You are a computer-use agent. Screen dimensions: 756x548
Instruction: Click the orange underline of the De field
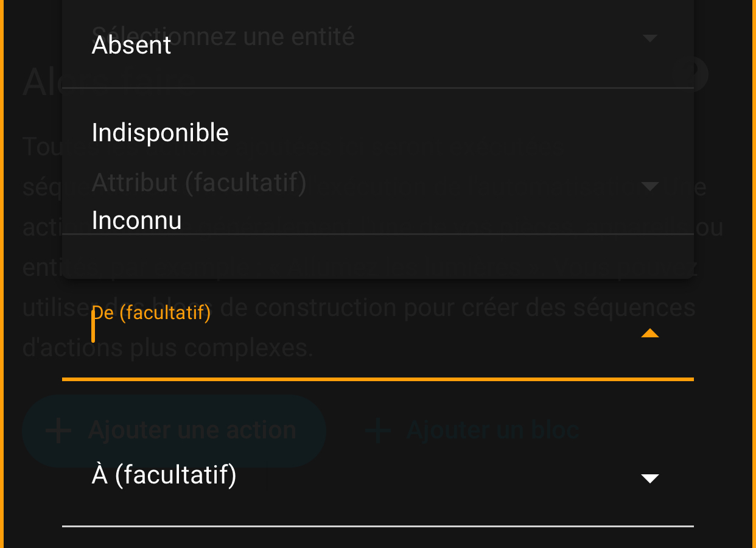tap(377, 379)
